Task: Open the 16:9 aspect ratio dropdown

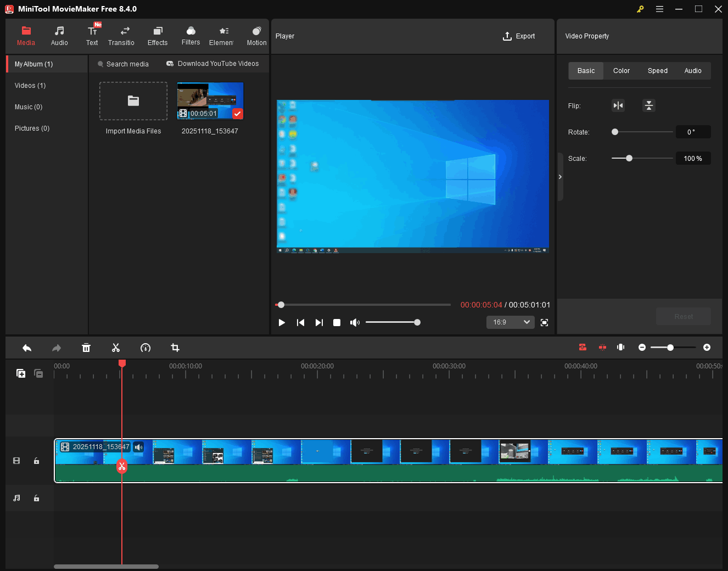Action: tap(510, 322)
